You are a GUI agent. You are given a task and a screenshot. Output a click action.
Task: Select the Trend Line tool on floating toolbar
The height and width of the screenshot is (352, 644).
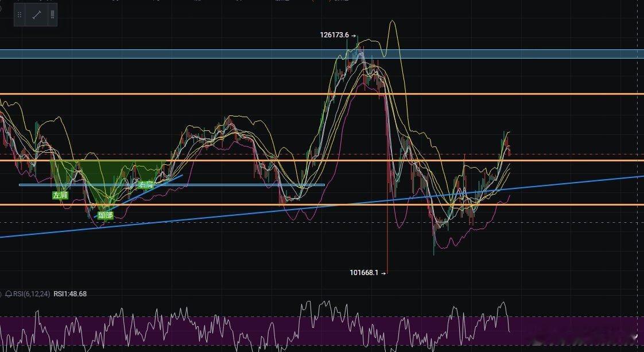[36, 15]
